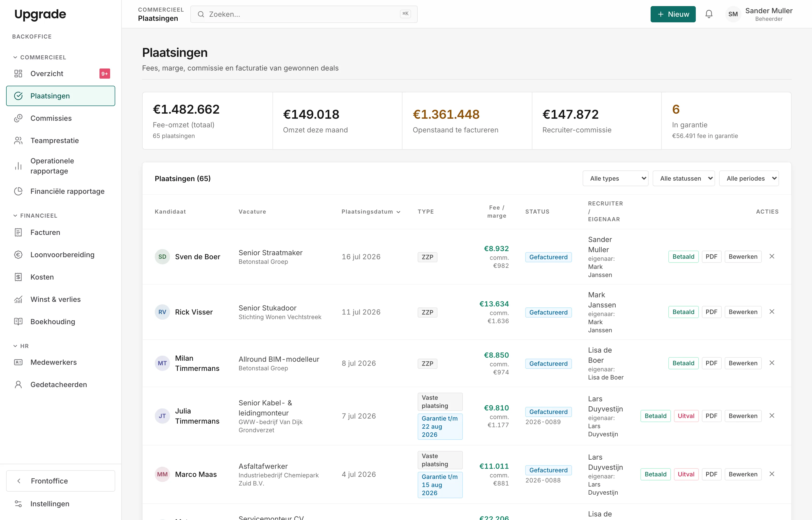Image resolution: width=812 pixels, height=520 pixels.
Task: Open notifications with the bell icon
Action: tap(709, 14)
